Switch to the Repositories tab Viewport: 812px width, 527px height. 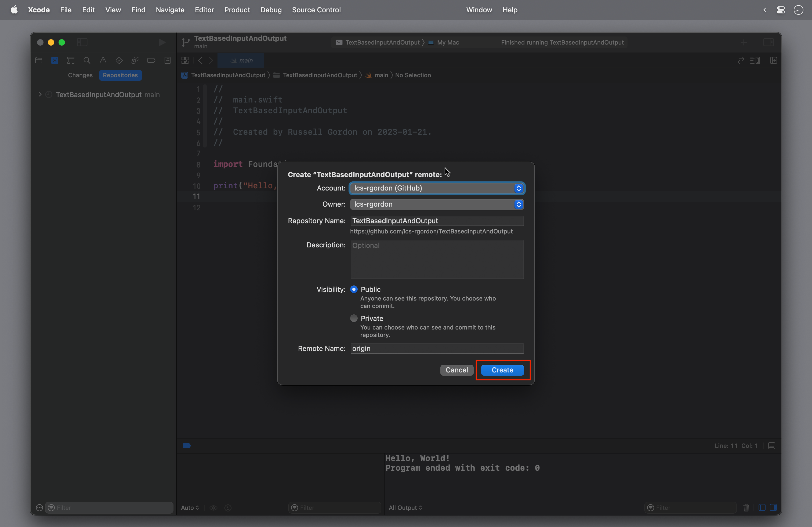[120, 75]
